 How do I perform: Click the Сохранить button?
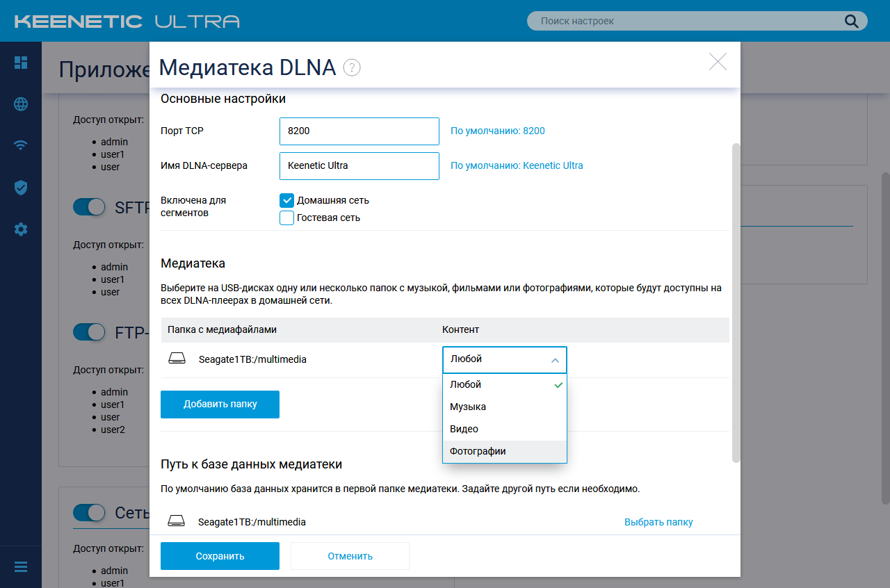pyautogui.click(x=220, y=556)
